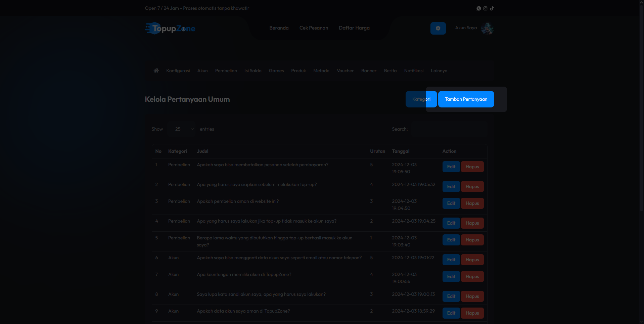644x324 pixels.
Task: Open the Instagram icon in top bar
Action: [485, 8]
